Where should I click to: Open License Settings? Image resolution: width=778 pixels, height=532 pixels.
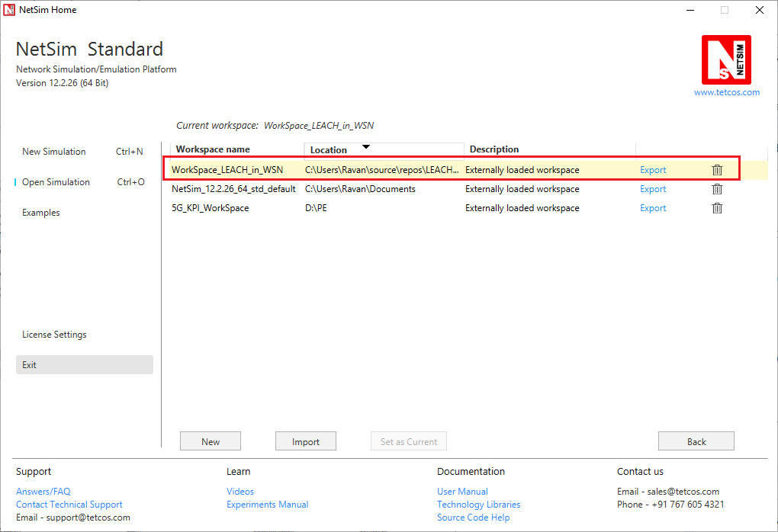pos(54,335)
